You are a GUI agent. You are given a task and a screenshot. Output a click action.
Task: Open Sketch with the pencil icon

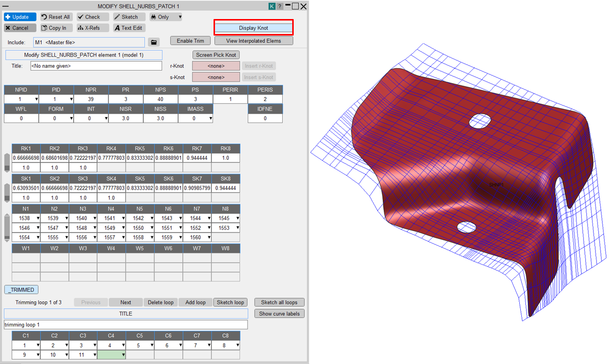pyautogui.click(x=125, y=17)
